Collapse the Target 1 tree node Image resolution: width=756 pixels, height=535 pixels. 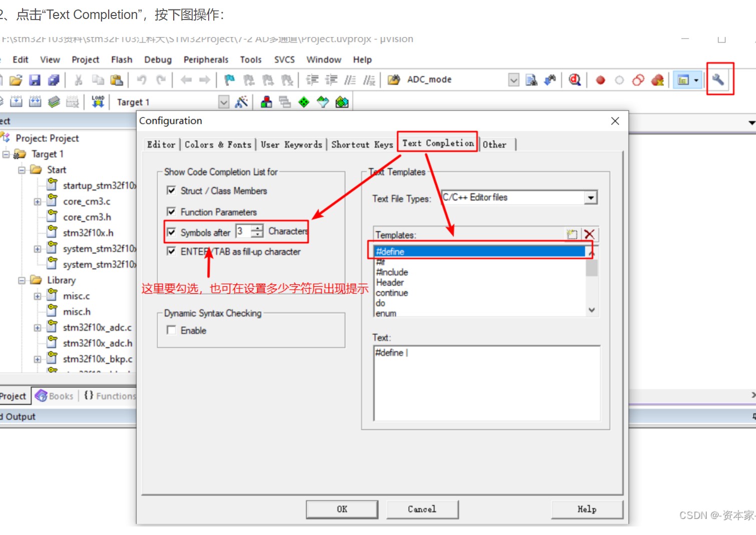pyautogui.click(x=6, y=154)
